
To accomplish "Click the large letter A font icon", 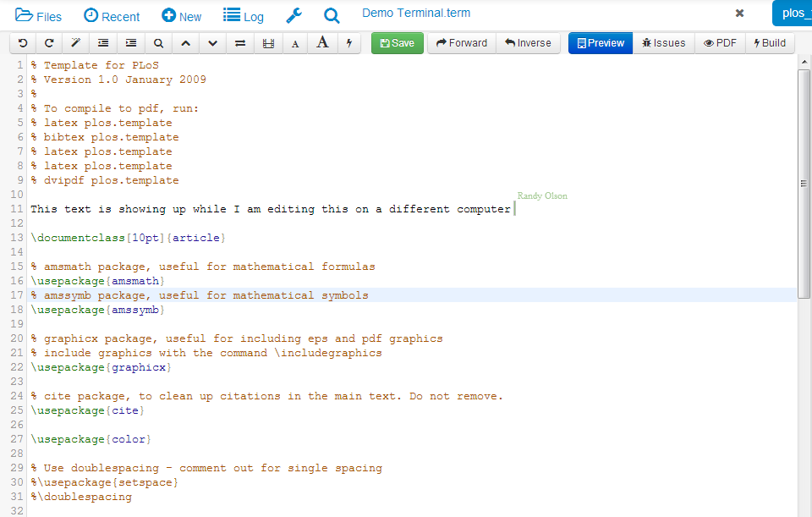I will coord(322,43).
